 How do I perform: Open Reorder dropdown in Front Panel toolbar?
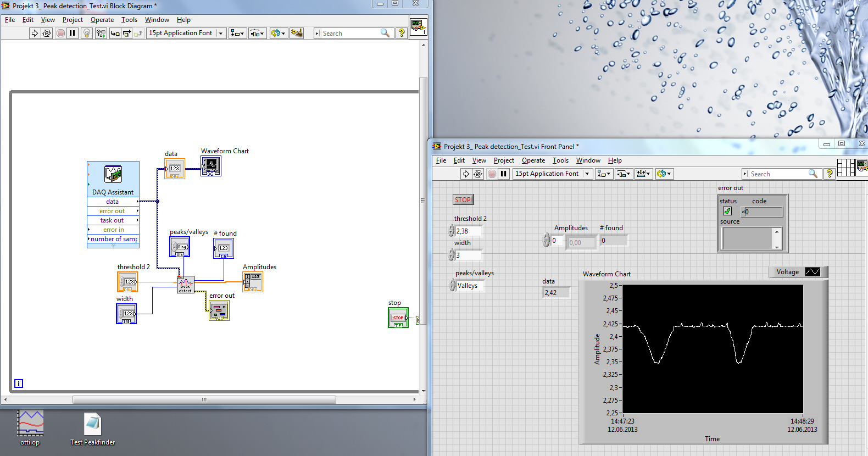tap(664, 174)
